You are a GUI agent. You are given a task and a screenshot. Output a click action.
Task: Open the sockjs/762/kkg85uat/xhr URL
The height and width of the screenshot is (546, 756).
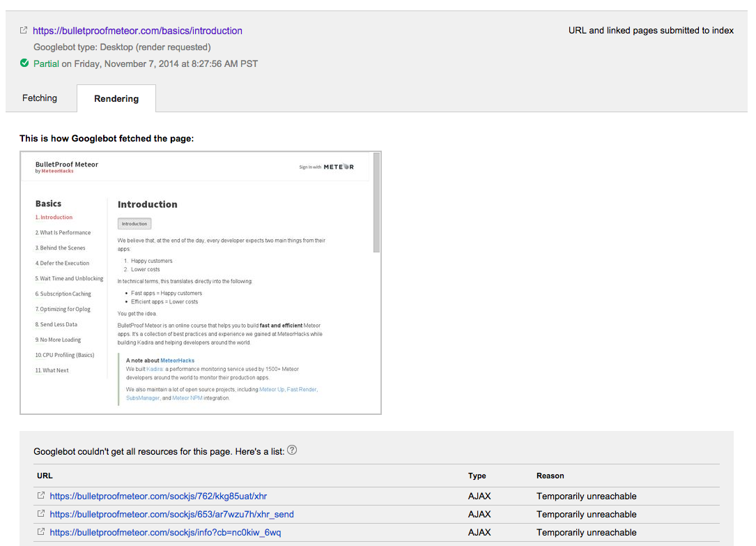point(158,496)
